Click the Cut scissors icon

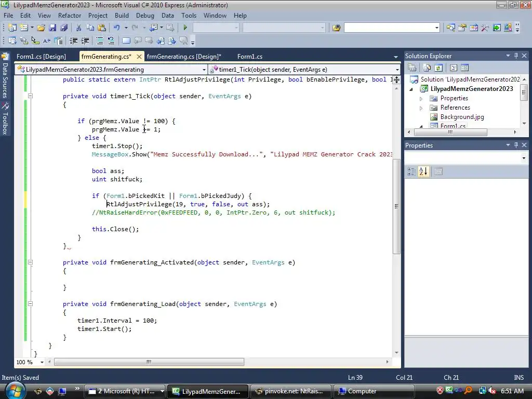click(78, 28)
